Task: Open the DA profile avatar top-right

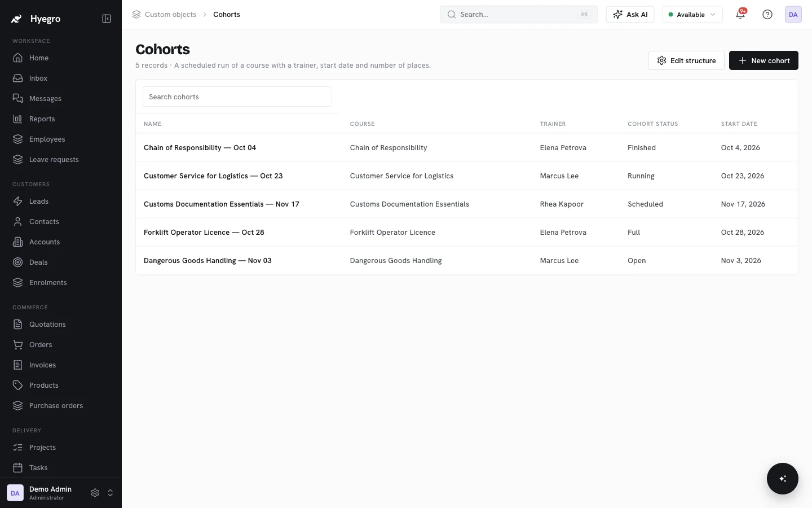Action: point(793,15)
